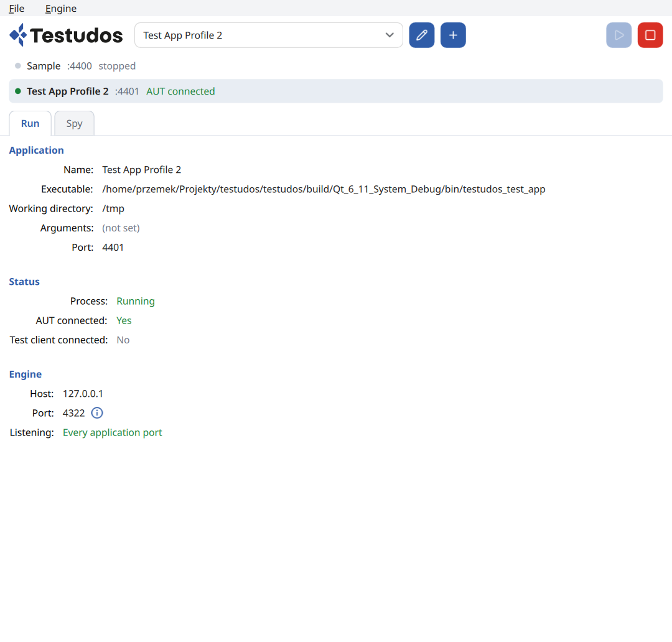Click the greyed-out play button
The image size is (672, 642).
[x=618, y=35]
